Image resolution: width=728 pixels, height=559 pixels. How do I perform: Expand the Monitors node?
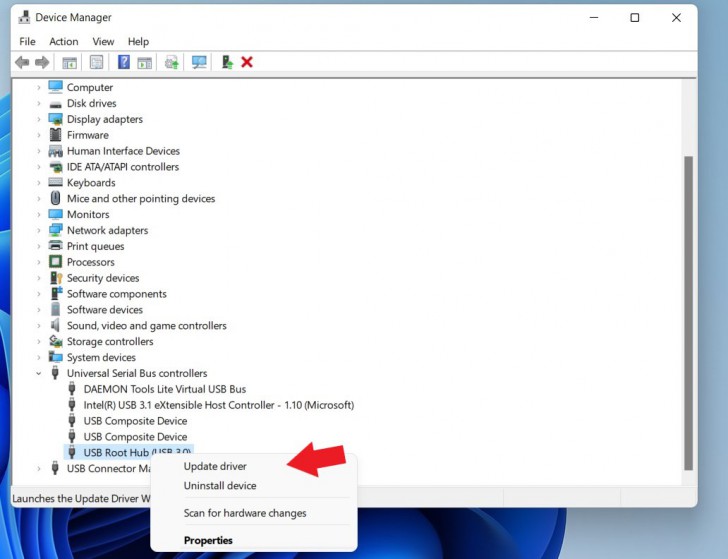pos(39,214)
